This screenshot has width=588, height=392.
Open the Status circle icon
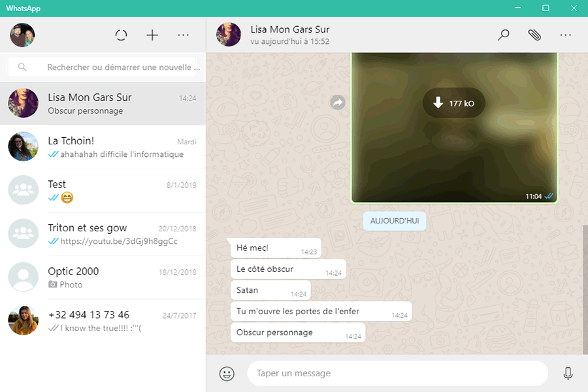coord(121,35)
